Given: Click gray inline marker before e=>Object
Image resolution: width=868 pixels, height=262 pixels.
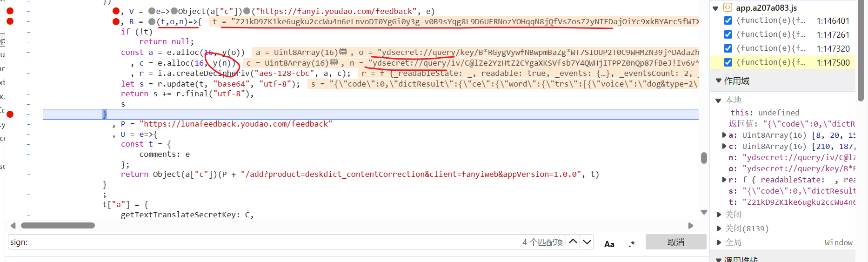Looking at the screenshot, I should tap(152, 11).
